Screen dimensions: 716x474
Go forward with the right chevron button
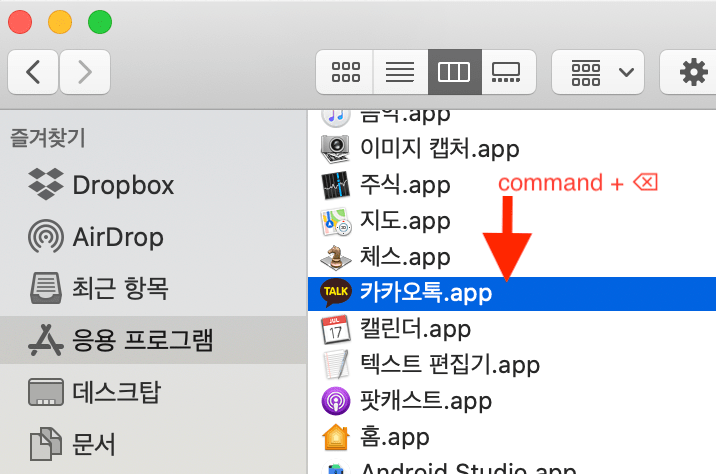click(85, 72)
